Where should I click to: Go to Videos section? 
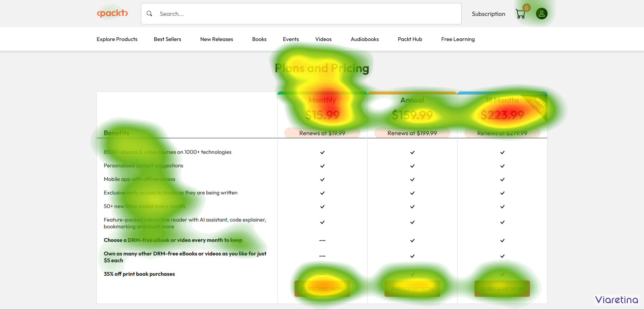[x=323, y=39]
